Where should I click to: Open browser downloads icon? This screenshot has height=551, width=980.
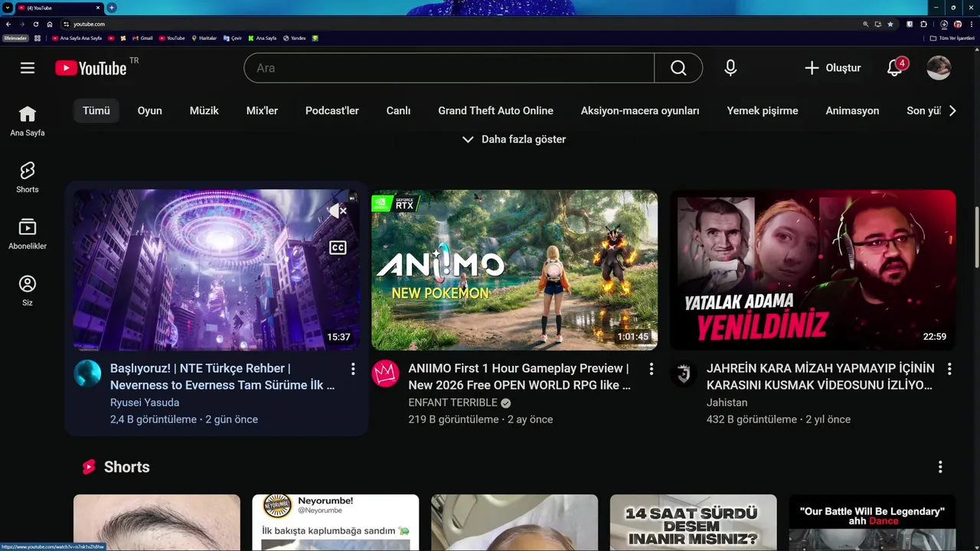[x=944, y=24]
